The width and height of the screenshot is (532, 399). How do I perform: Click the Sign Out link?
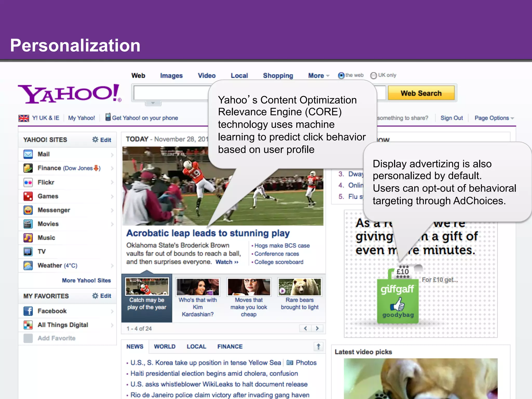tap(452, 118)
